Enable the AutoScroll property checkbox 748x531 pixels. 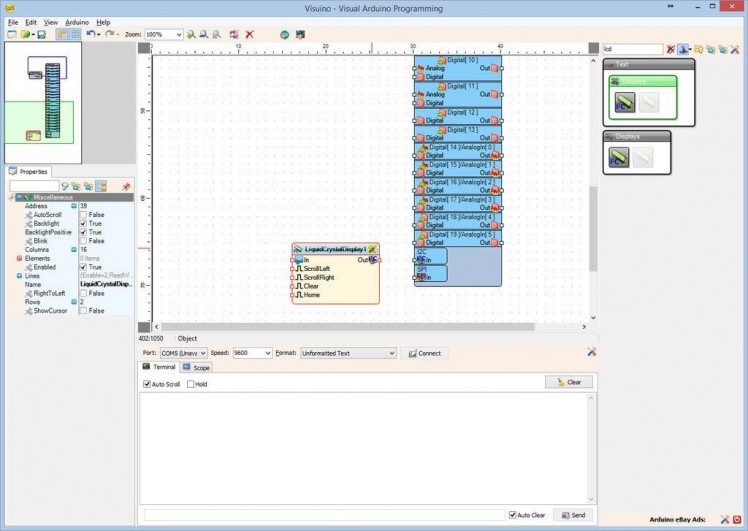click(84, 215)
